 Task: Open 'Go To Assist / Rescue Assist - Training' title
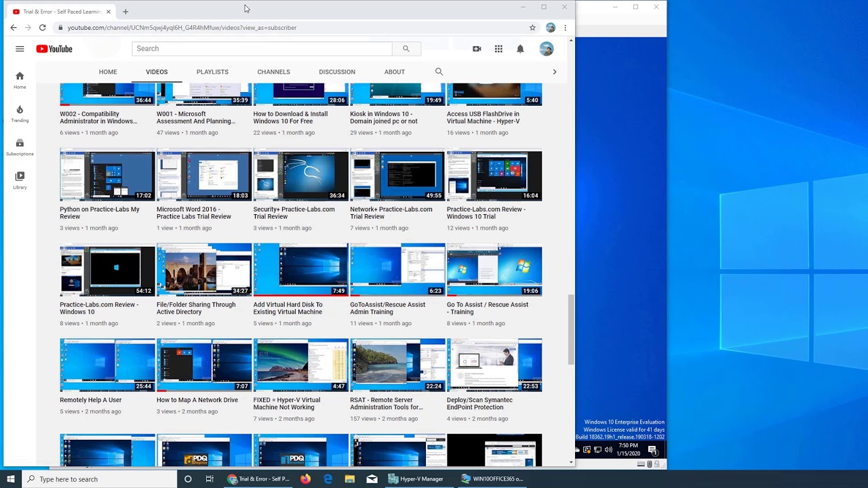[487, 308]
